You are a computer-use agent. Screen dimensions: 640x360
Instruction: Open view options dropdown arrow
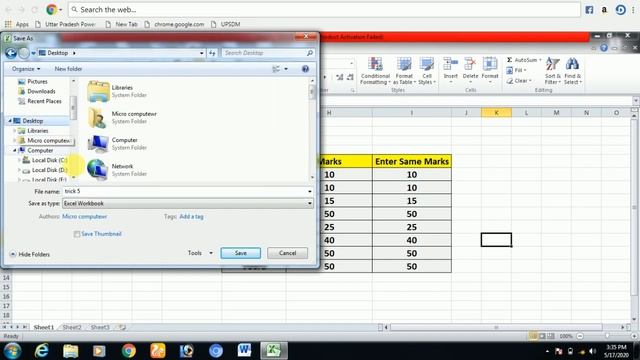[286, 69]
